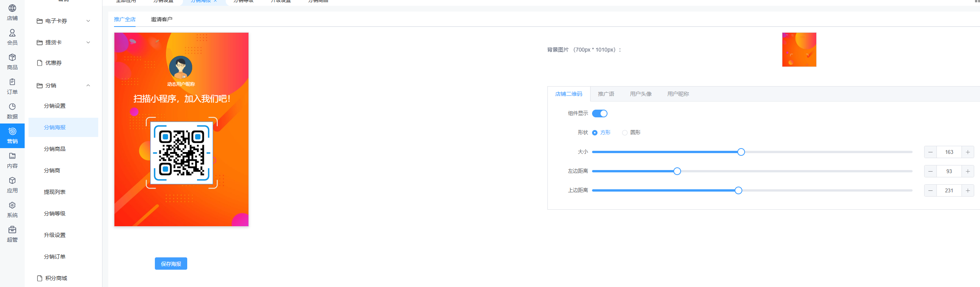Select the user avatar on poster preview
This screenshot has width=980, height=287.
pos(181,67)
